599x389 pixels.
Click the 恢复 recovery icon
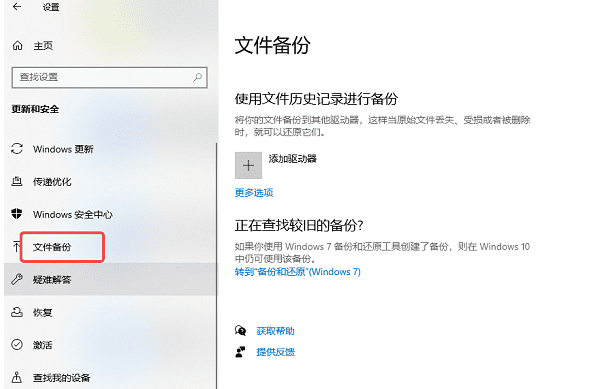pyautogui.click(x=17, y=312)
